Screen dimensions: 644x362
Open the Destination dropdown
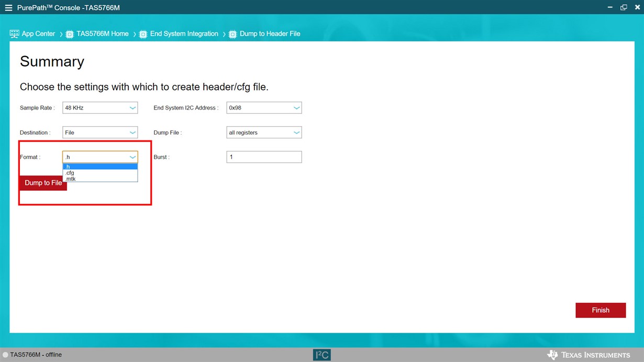tap(100, 133)
